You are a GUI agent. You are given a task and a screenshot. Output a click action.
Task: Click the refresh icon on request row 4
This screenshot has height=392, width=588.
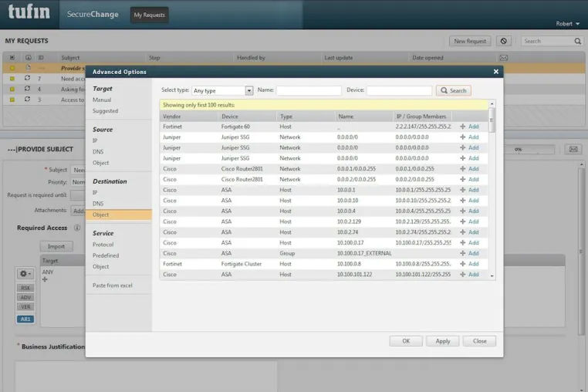pos(27,89)
